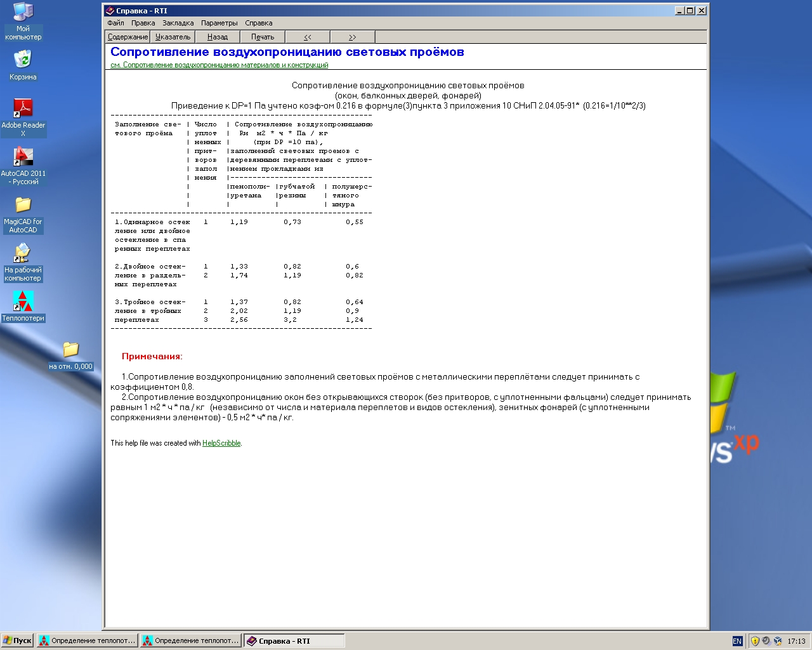
Task: Open the Мой компьютер desktop icon
Action: point(23,13)
